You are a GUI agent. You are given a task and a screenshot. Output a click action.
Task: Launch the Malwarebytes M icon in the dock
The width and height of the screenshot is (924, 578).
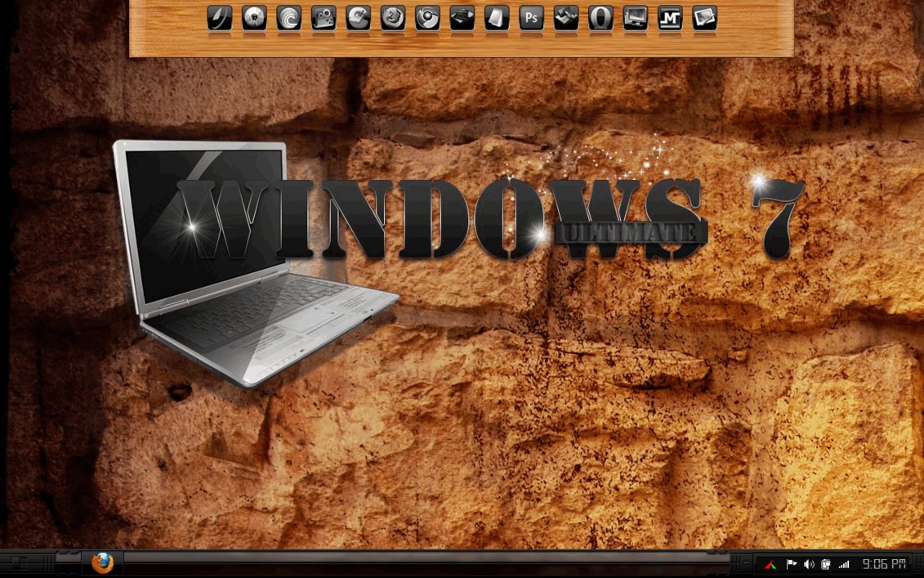[x=670, y=18]
